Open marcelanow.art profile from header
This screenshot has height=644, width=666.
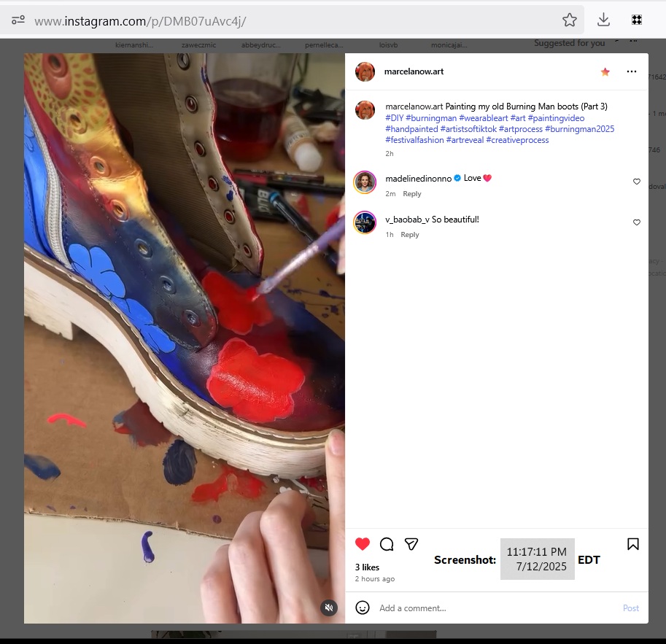414,71
